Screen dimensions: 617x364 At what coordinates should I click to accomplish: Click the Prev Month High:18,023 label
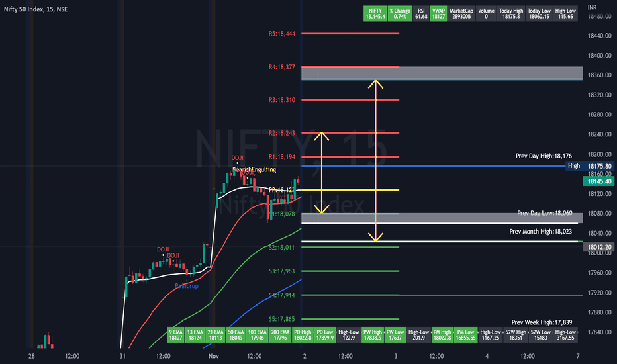click(541, 232)
